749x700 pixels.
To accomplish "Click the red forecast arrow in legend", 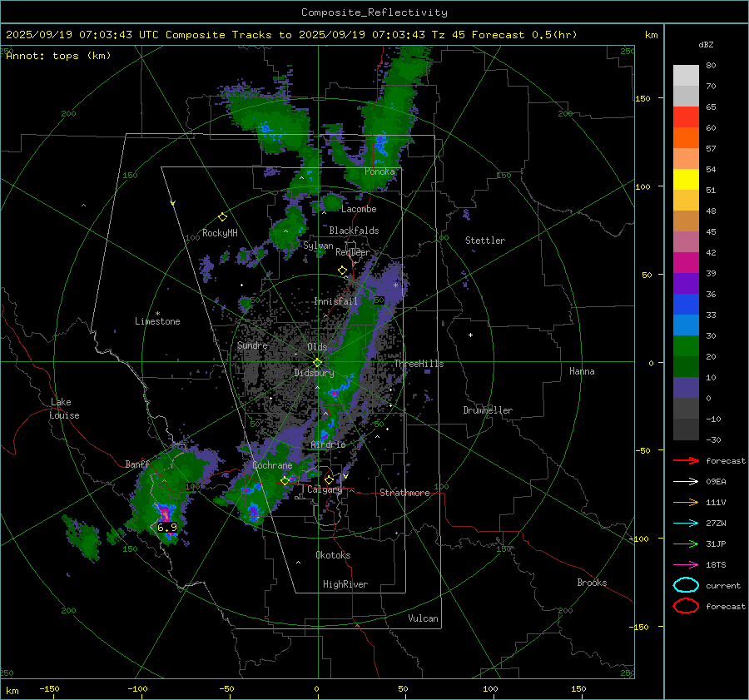I will pos(686,460).
